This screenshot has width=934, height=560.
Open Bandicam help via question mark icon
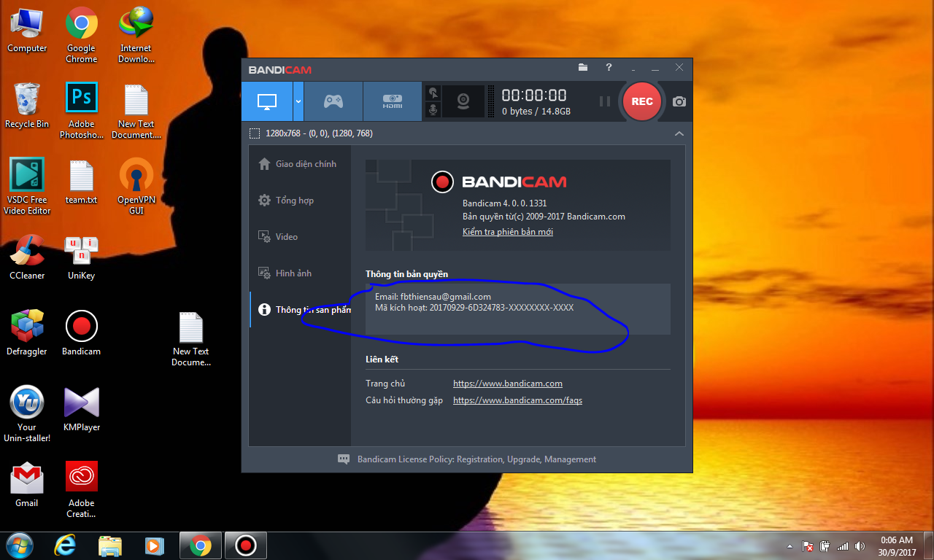609,67
